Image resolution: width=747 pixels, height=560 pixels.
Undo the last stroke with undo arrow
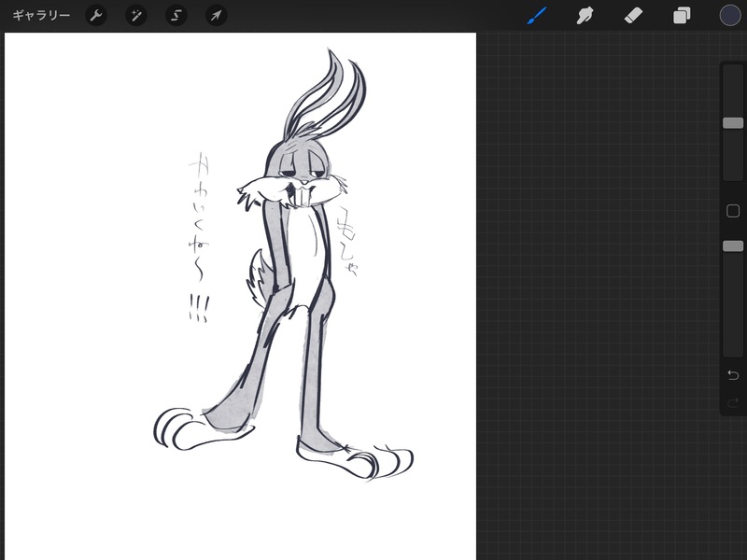coord(733,375)
